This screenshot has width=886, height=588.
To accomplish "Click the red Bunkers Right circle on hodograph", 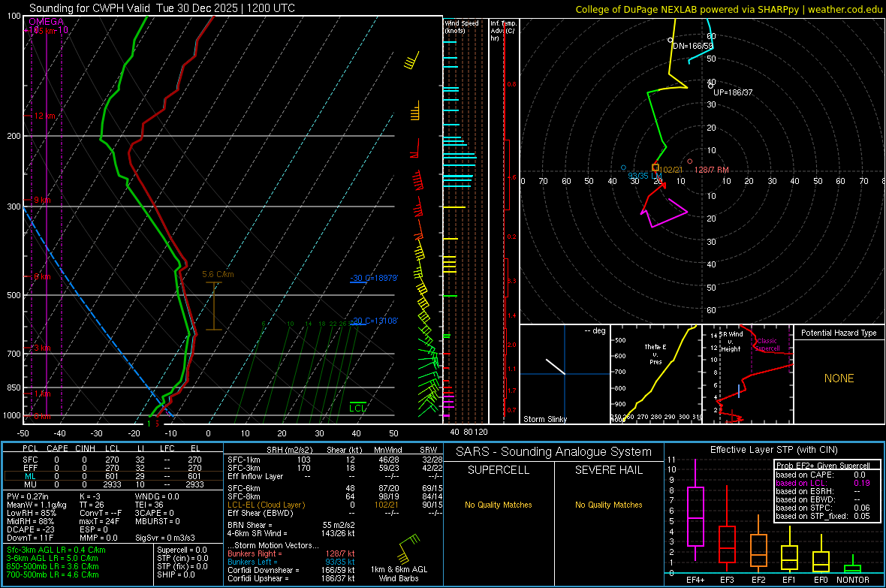I will coord(689,161).
